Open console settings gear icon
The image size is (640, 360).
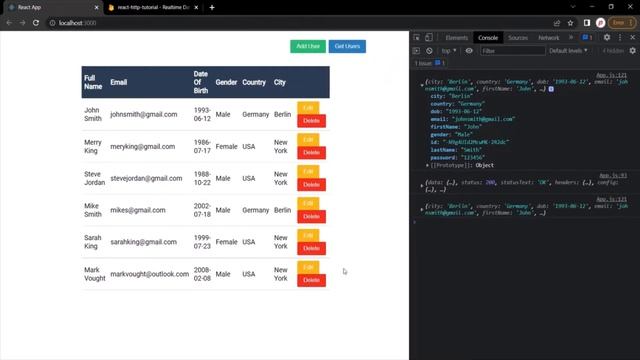632,51
